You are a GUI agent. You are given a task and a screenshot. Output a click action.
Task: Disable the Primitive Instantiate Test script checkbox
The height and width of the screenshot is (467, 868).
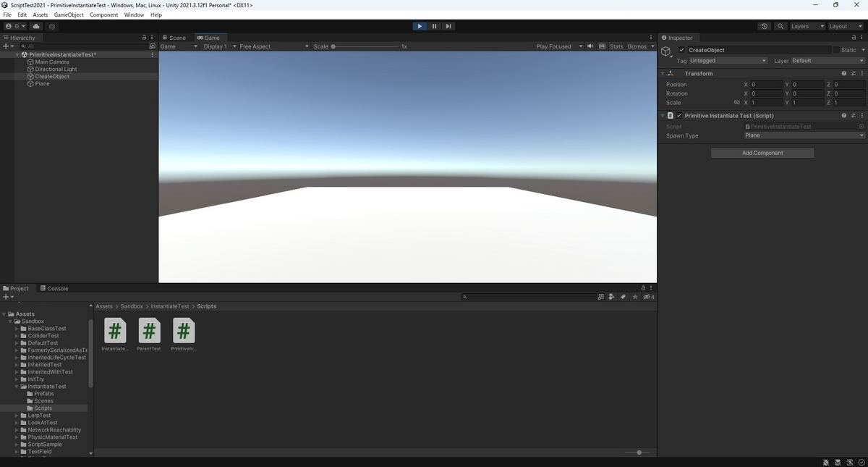coord(678,115)
